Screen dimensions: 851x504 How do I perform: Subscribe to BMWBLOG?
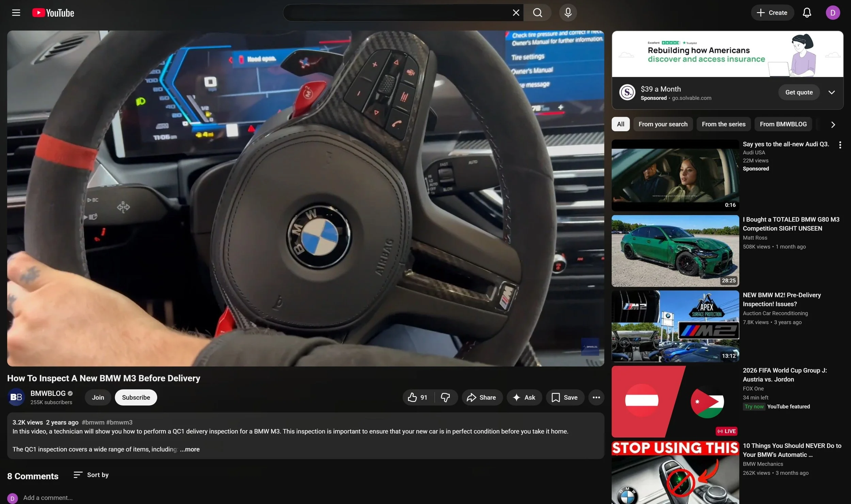pos(136,397)
